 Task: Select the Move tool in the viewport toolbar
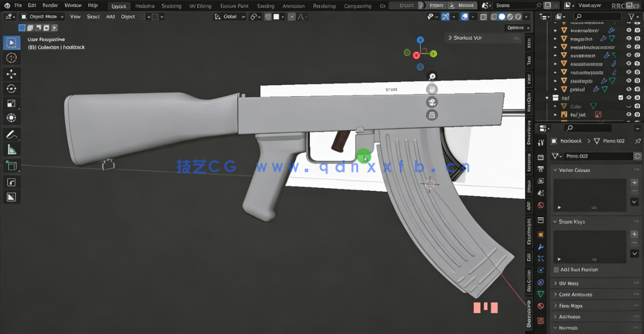pos(12,73)
